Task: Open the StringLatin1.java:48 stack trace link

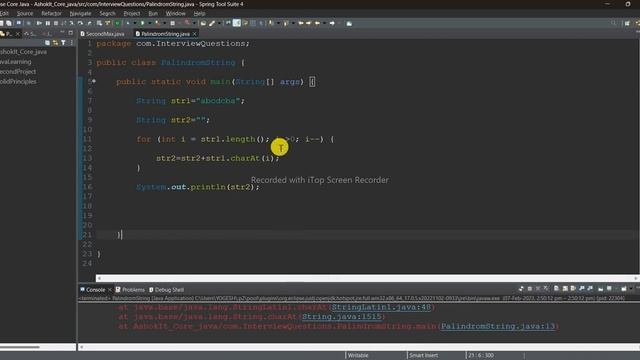Action: click(382, 307)
